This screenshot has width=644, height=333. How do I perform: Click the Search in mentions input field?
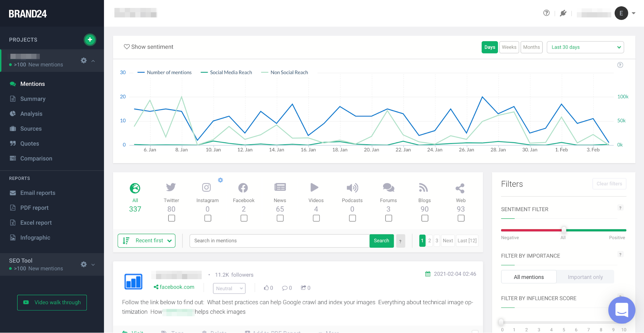pos(279,241)
